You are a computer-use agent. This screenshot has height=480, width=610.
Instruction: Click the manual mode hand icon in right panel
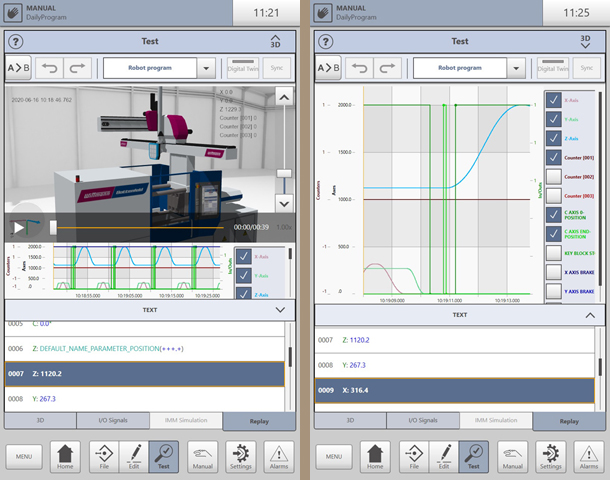(323, 12)
